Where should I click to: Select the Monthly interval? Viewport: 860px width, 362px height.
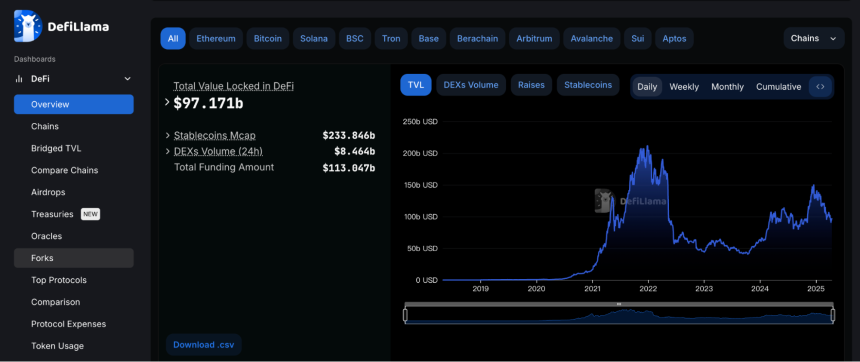pos(727,87)
